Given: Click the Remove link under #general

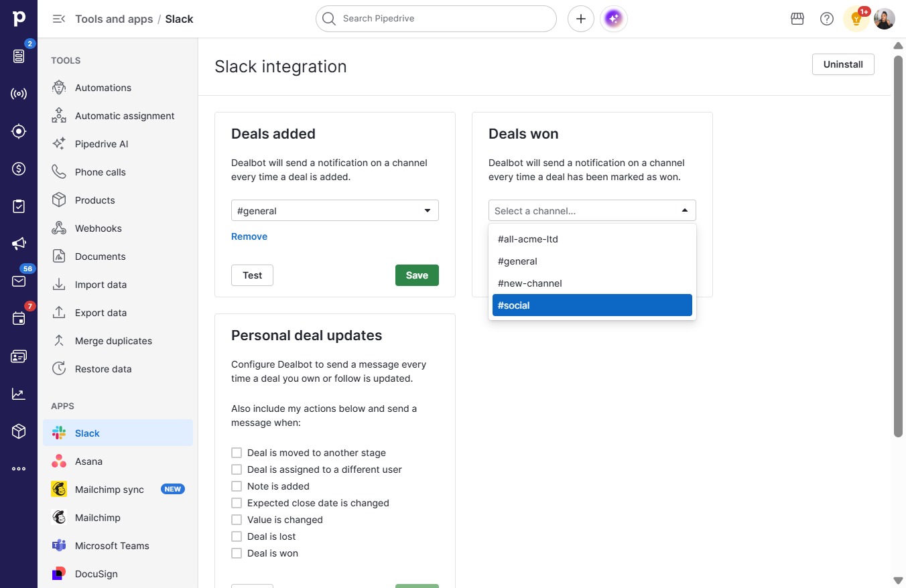Looking at the screenshot, I should [x=249, y=236].
